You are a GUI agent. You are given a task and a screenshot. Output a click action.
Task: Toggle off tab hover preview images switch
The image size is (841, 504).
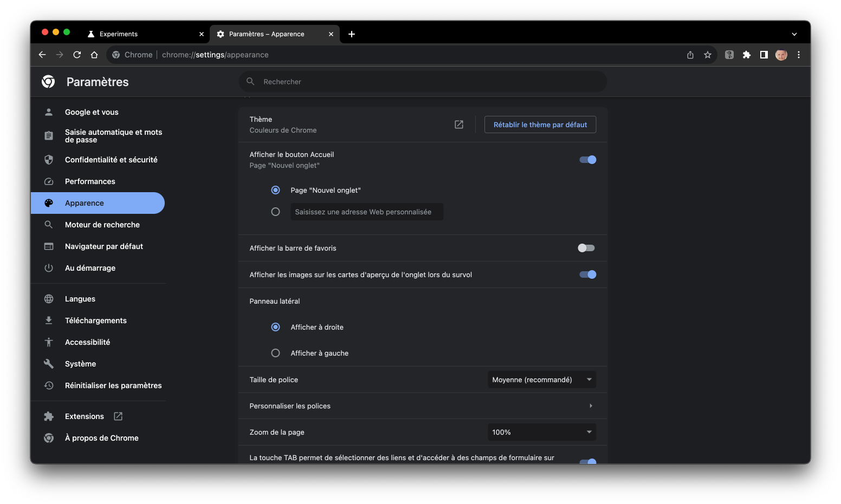(x=587, y=274)
